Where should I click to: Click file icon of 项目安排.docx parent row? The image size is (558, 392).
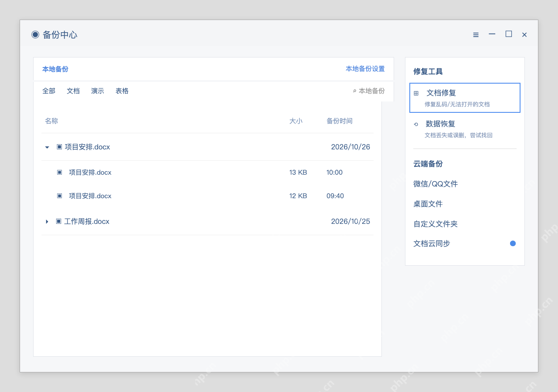[59, 147]
